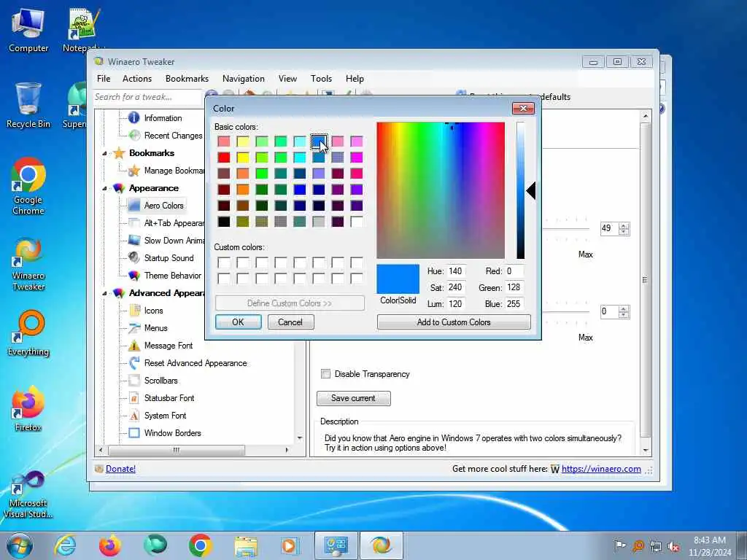Select the white basic color swatch
This screenshot has width=747, height=560.
[x=356, y=222]
